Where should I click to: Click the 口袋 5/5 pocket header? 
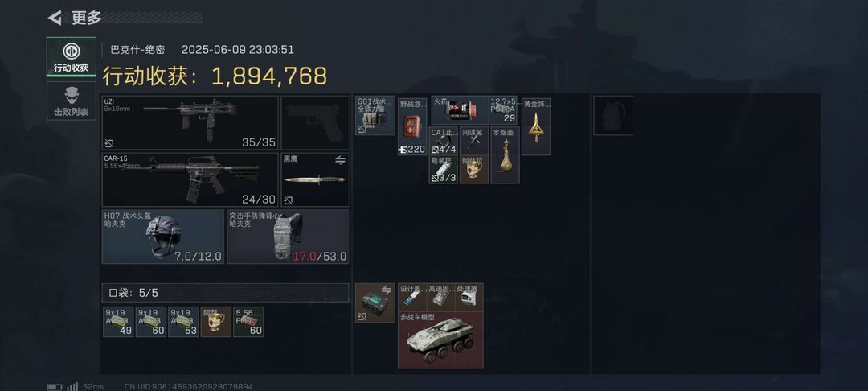tap(225, 292)
